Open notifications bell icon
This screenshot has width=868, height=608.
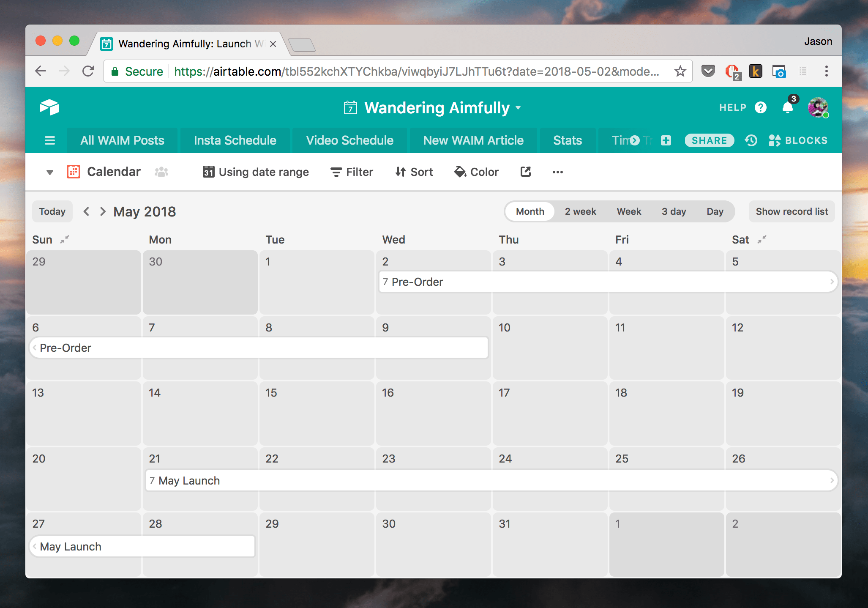tap(788, 107)
